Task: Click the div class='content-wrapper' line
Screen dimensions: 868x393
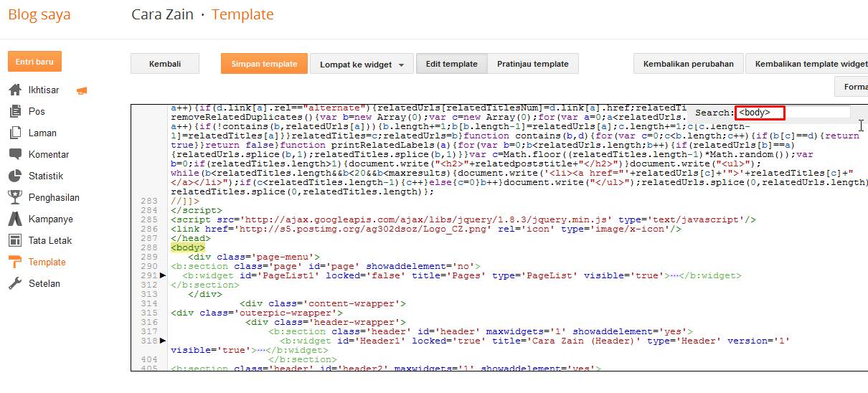Action: coord(323,303)
